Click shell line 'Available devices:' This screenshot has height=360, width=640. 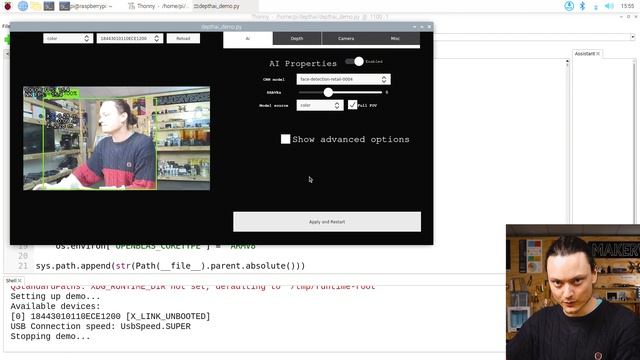coord(56,307)
